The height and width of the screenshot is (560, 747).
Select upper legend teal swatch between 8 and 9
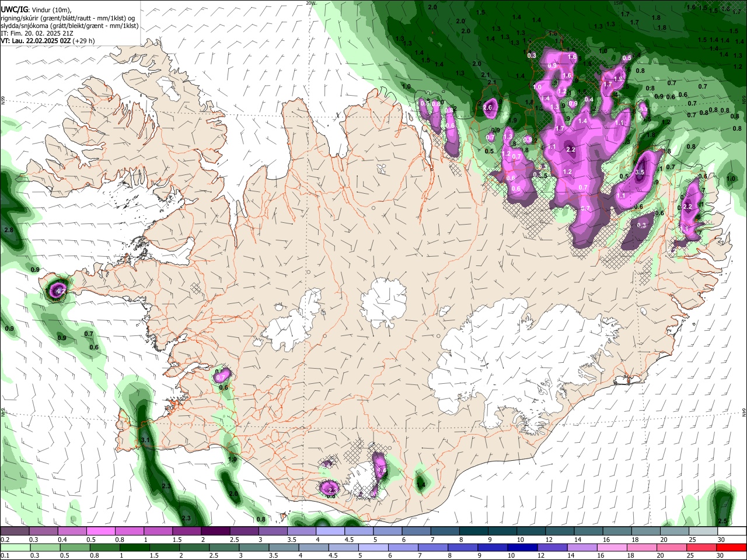point(474,531)
